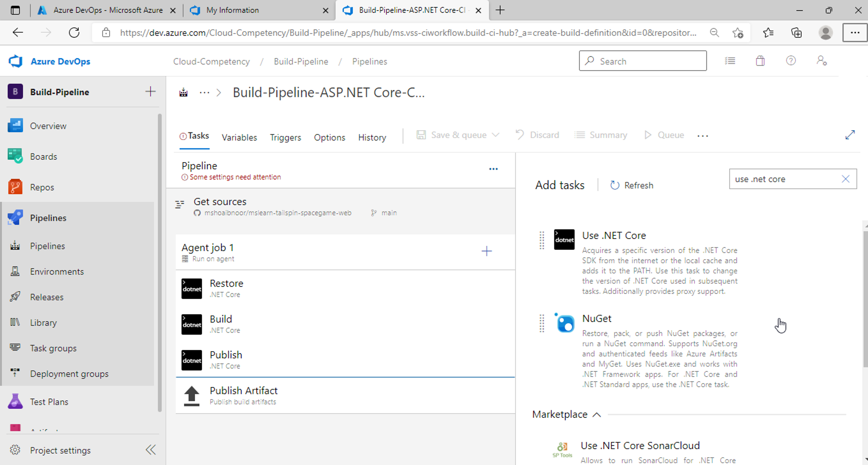Select the Restore .NET Core task

pos(345,288)
